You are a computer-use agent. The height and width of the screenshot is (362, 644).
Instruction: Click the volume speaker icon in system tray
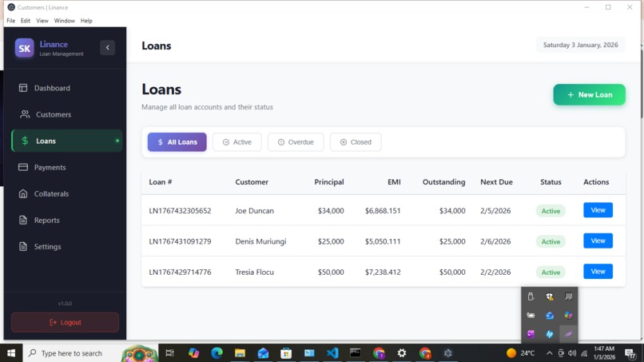click(572, 353)
